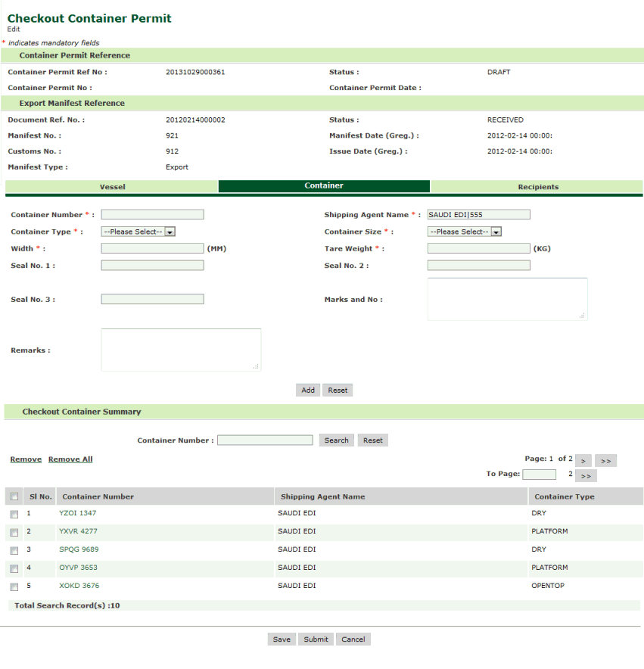Click into the Tare Weight field
Viewport: 644px width, 669px height.
pos(478,248)
